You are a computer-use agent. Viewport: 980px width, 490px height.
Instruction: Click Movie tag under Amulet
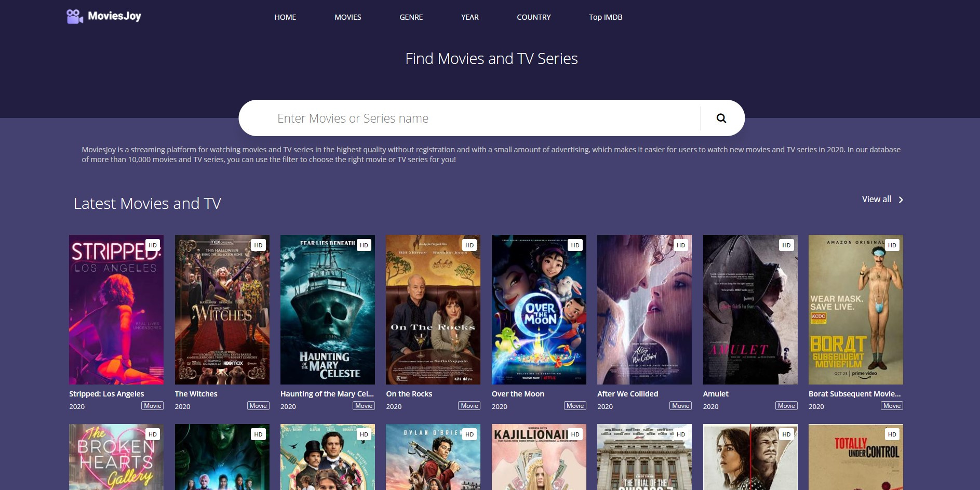tap(786, 406)
